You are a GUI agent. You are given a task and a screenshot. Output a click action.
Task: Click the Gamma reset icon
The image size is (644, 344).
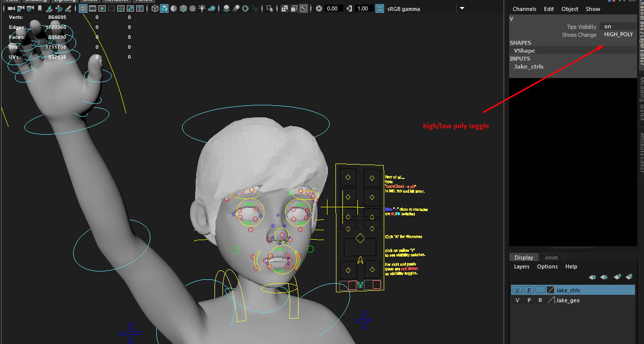(x=349, y=8)
